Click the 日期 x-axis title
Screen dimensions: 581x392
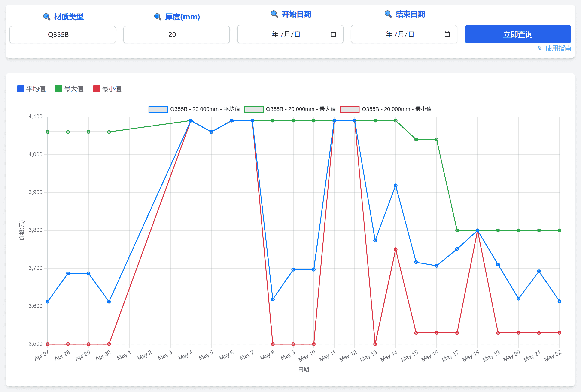(304, 370)
